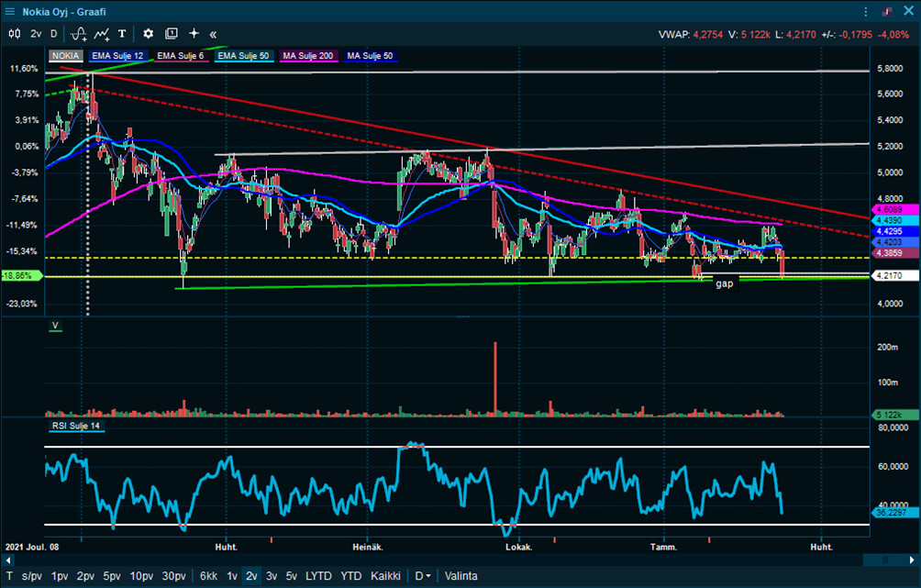This screenshot has width=921, height=588.
Task: Open the hamburger menu next to Nokia Oyj
Action: pos(10,12)
